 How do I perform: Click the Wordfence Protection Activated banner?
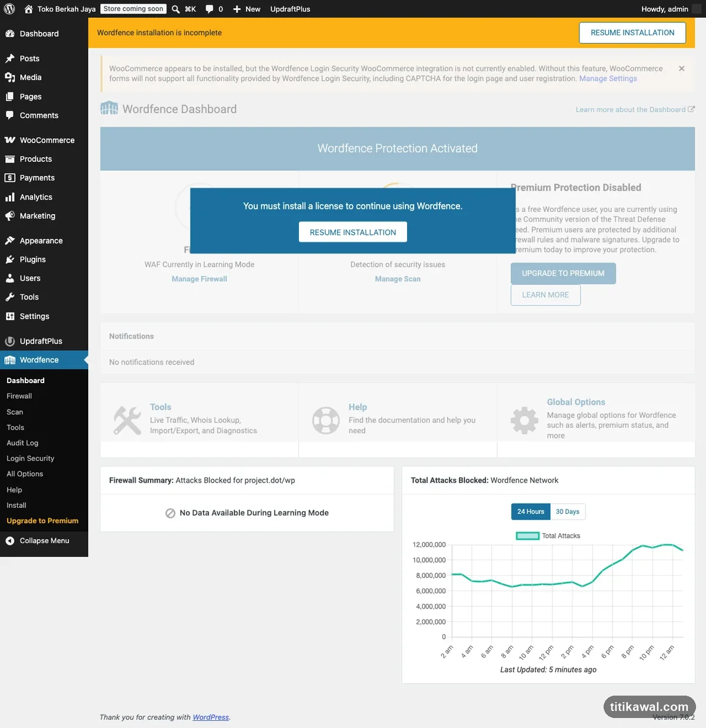398,149
